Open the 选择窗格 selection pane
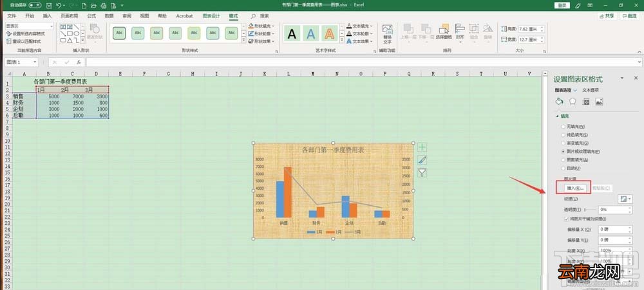644x290 pixels. coord(444,32)
